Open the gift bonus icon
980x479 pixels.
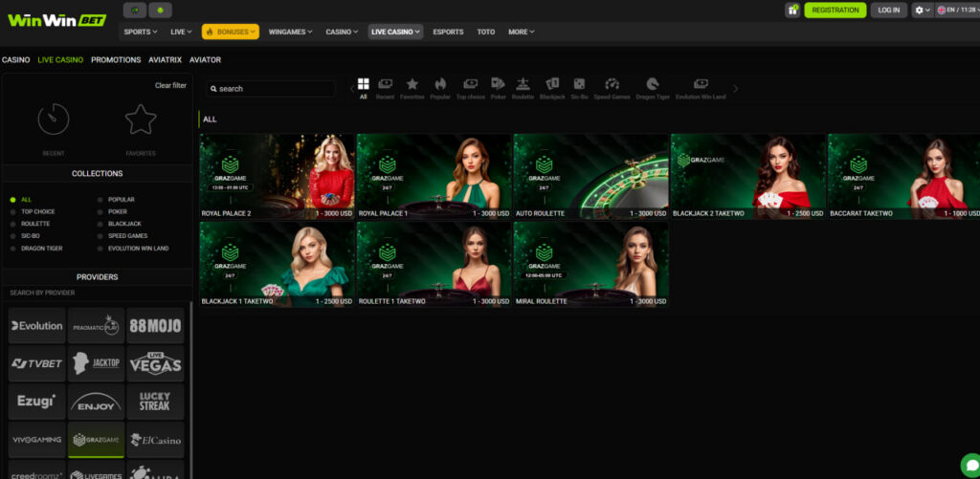792,10
